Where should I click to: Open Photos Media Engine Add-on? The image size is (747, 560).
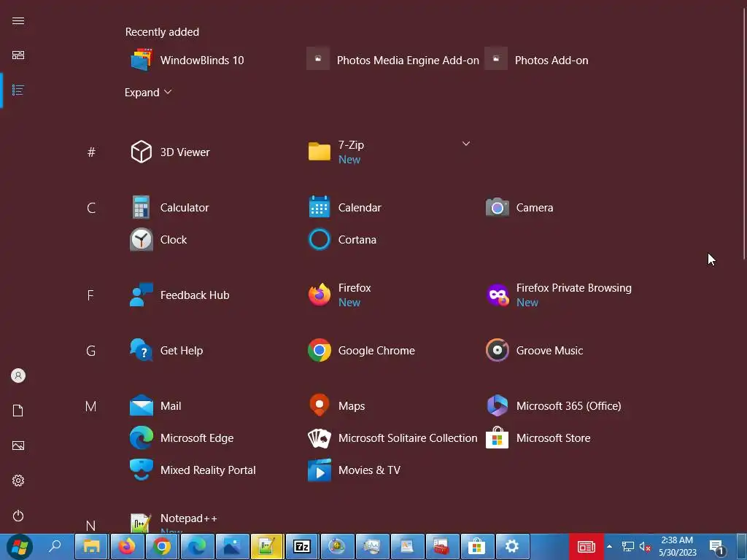(393, 61)
